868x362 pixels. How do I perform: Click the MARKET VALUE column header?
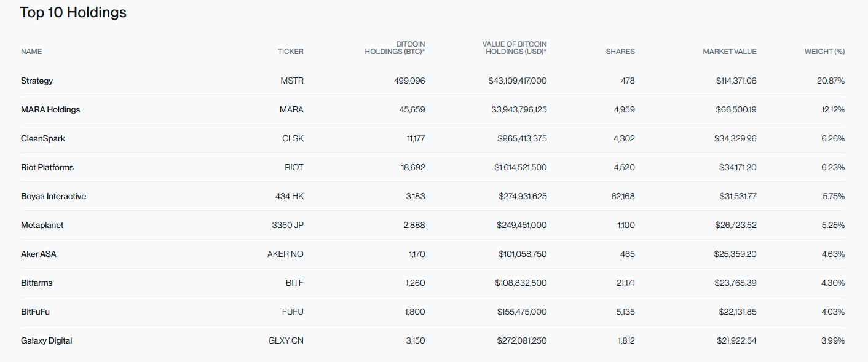click(730, 52)
